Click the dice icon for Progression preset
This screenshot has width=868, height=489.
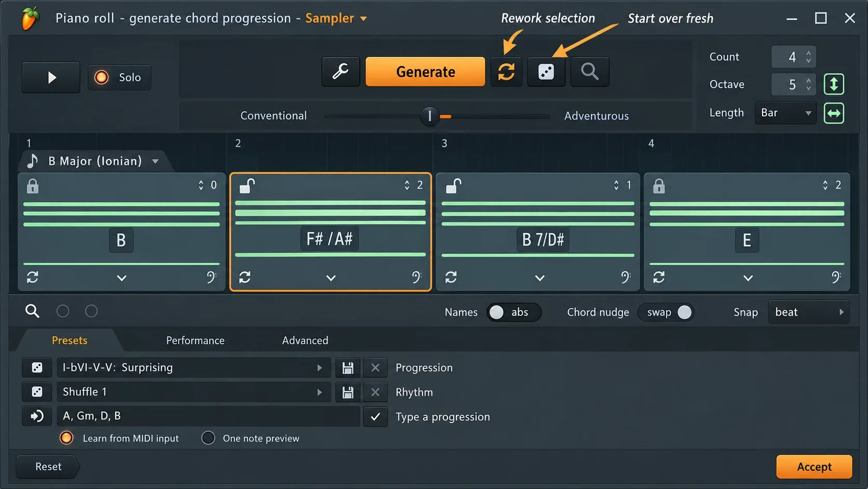coord(37,368)
